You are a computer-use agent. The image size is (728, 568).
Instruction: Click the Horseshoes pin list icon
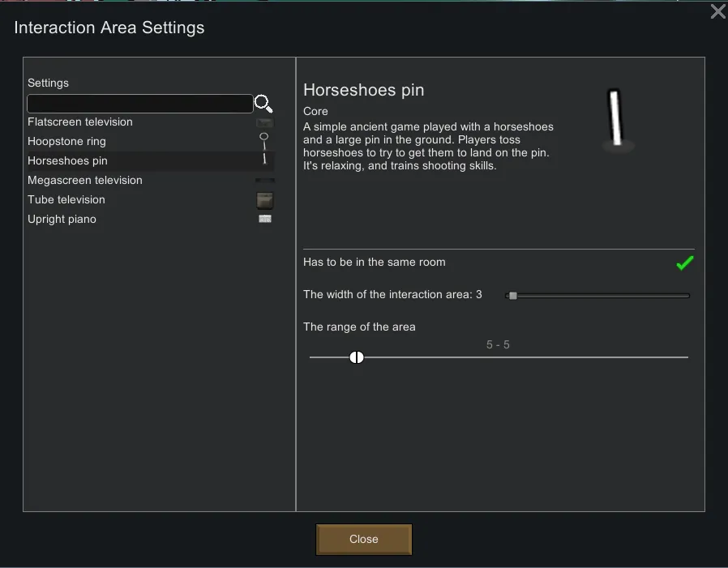[x=264, y=160]
